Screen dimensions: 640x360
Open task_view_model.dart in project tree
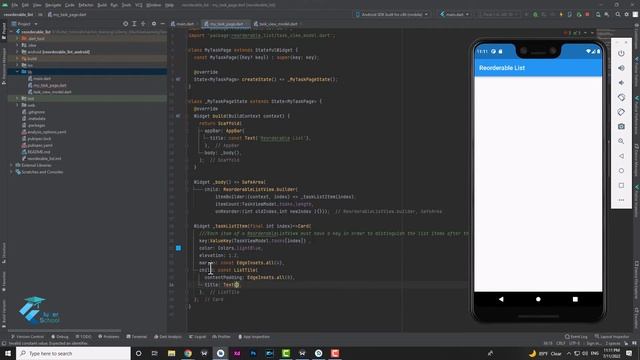pyautogui.click(x=49, y=91)
